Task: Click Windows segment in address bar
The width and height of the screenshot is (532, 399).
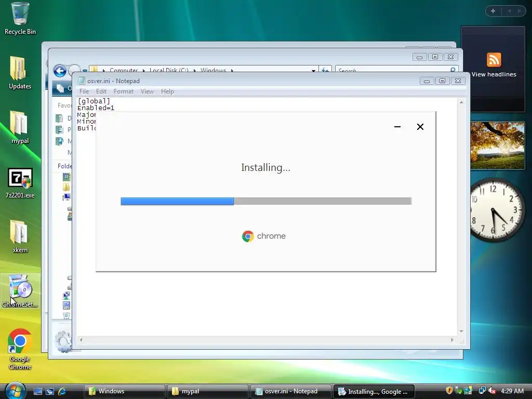Action: point(213,70)
